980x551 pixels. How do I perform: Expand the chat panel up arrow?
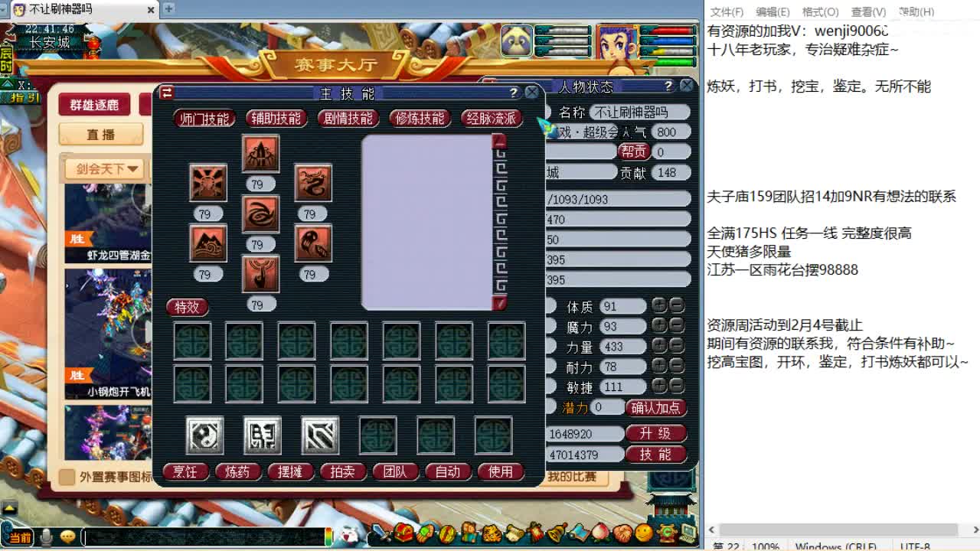pos(9,507)
